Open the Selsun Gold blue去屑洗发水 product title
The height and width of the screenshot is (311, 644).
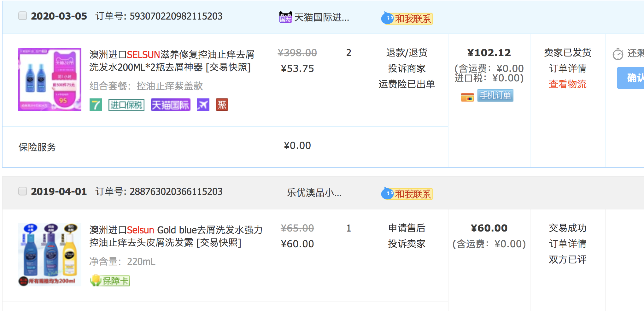click(x=176, y=236)
